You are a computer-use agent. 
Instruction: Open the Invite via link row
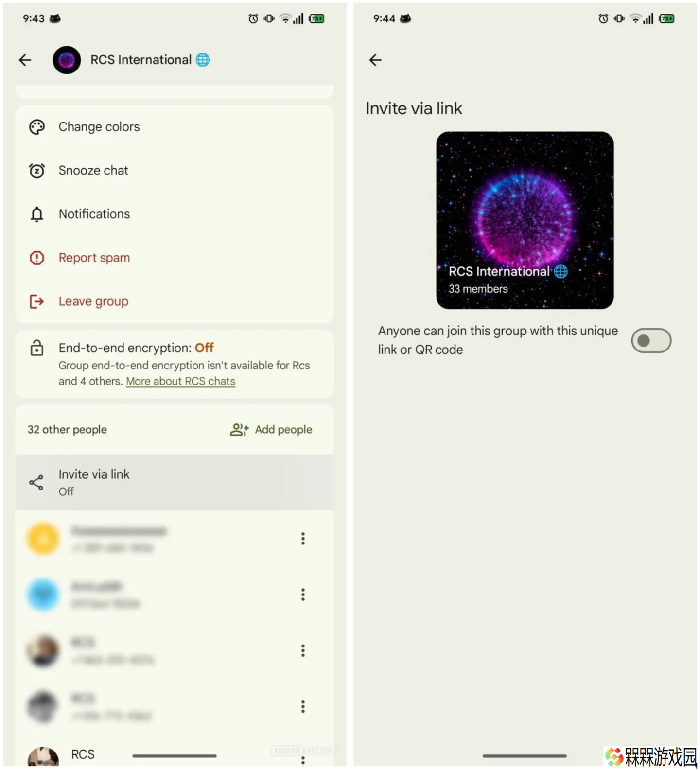coord(175,482)
